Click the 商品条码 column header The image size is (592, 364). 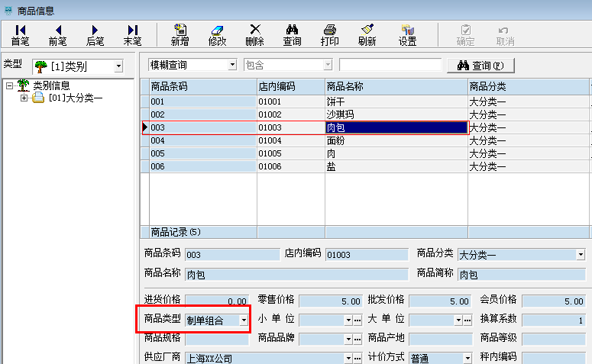point(203,87)
